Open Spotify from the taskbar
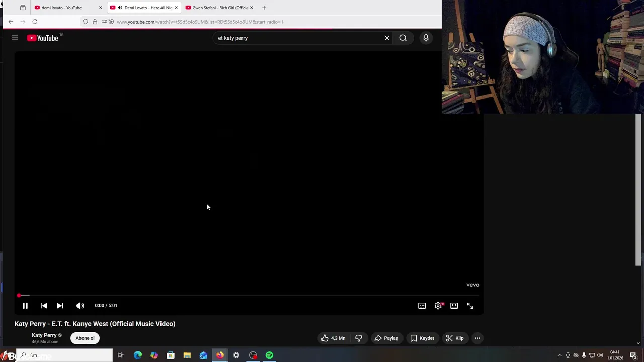 [x=269, y=355]
